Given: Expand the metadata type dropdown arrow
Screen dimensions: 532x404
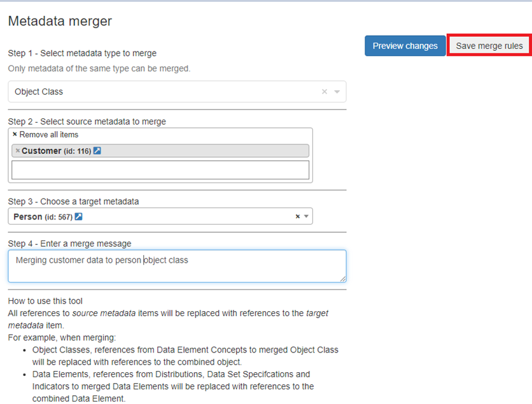Looking at the screenshot, I should (337, 92).
